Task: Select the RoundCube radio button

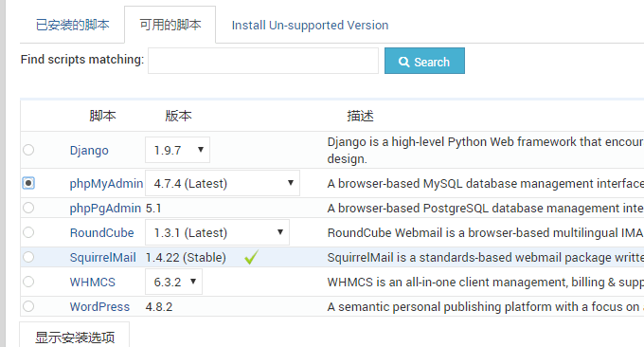Action: click(x=28, y=232)
